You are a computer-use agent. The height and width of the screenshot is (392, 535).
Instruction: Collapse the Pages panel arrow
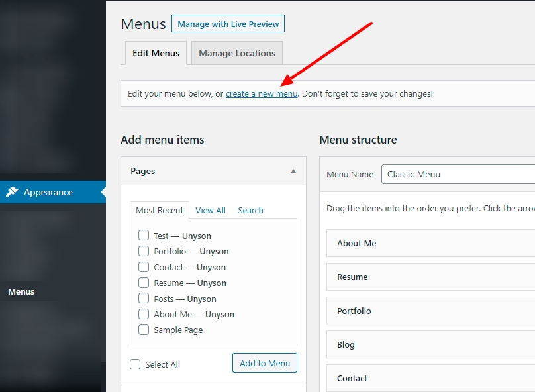[x=293, y=171]
